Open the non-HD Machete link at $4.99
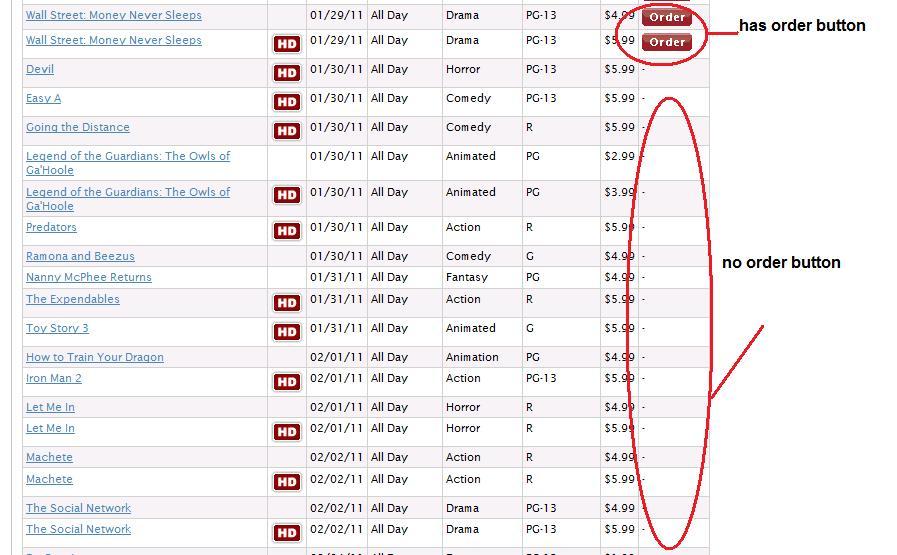Screen dimensions: 897x555 click(x=49, y=458)
